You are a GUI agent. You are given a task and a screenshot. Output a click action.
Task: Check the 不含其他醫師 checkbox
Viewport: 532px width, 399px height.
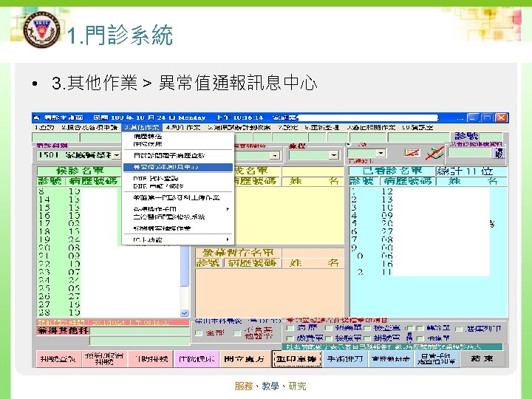pos(237,332)
